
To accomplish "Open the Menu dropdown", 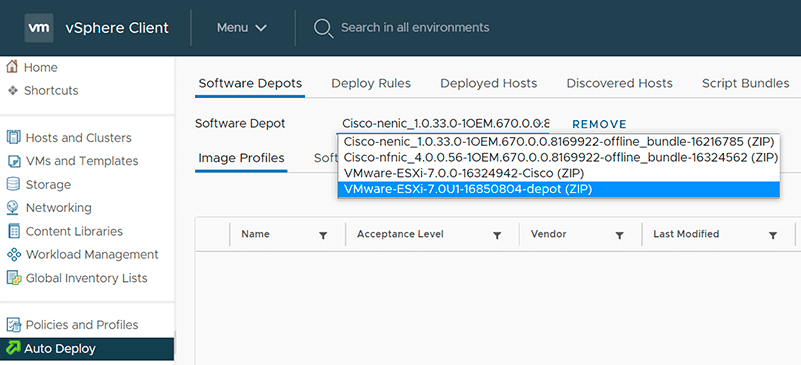I will 242,28.
